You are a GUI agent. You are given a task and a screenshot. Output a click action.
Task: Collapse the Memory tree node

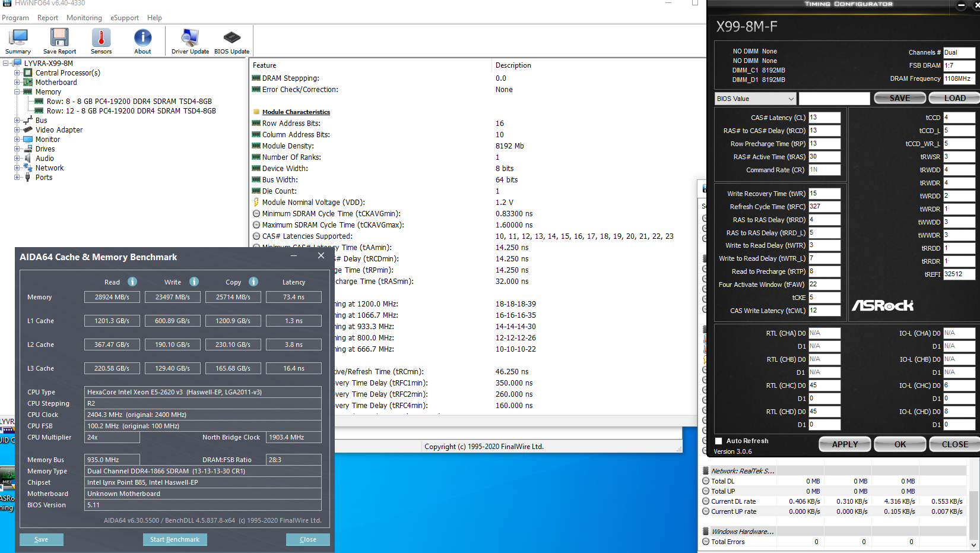click(17, 92)
